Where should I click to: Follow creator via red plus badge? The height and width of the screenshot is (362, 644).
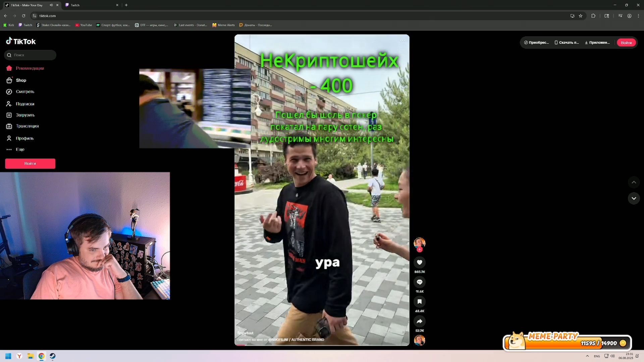pyautogui.click(x=419, y=250)
